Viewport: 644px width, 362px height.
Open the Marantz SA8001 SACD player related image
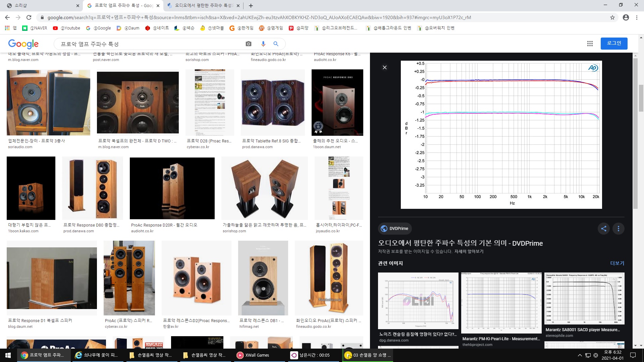click(584, 298)
